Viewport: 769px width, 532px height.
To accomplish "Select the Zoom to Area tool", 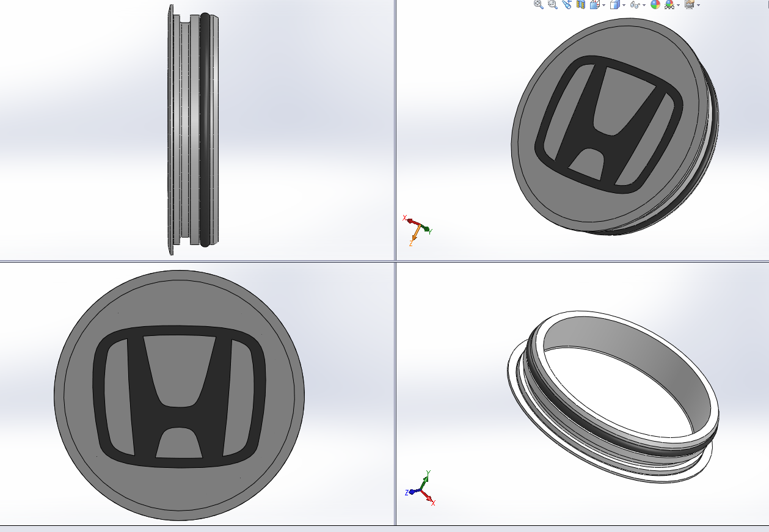I will pyautogui.click(x=553, y=5).
